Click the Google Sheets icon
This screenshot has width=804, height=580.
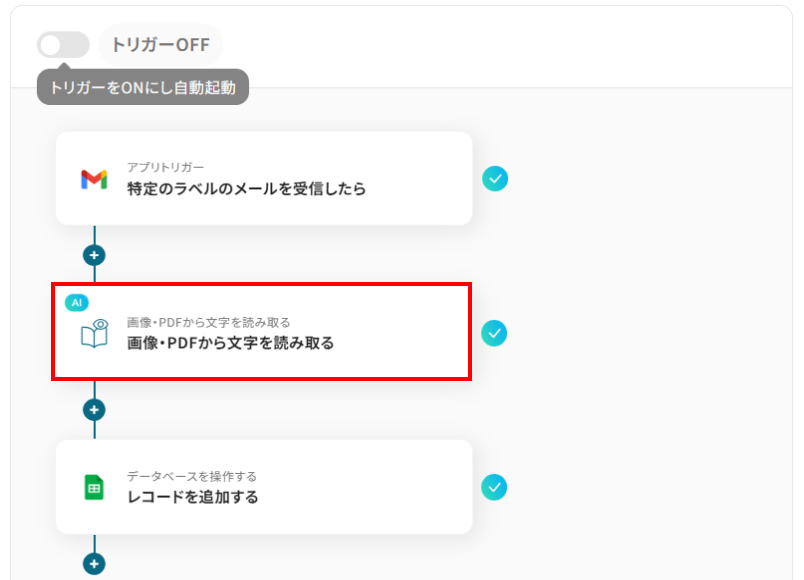pos(94,488)
